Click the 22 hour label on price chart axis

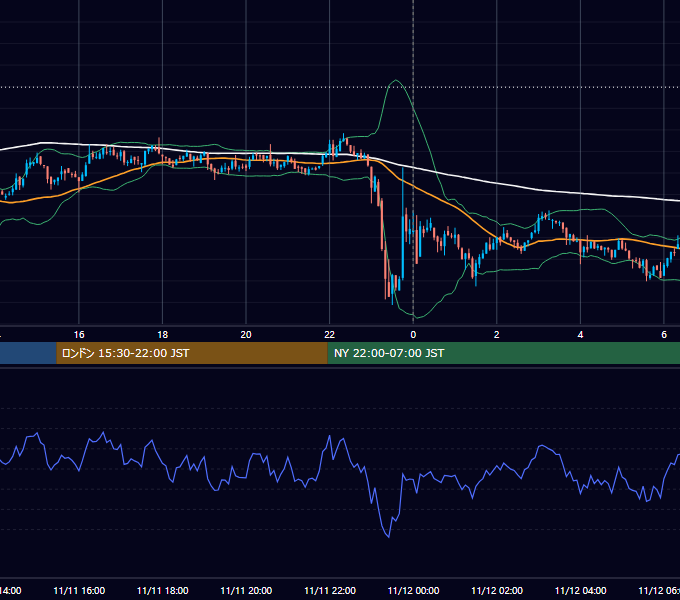pos(330,335)
